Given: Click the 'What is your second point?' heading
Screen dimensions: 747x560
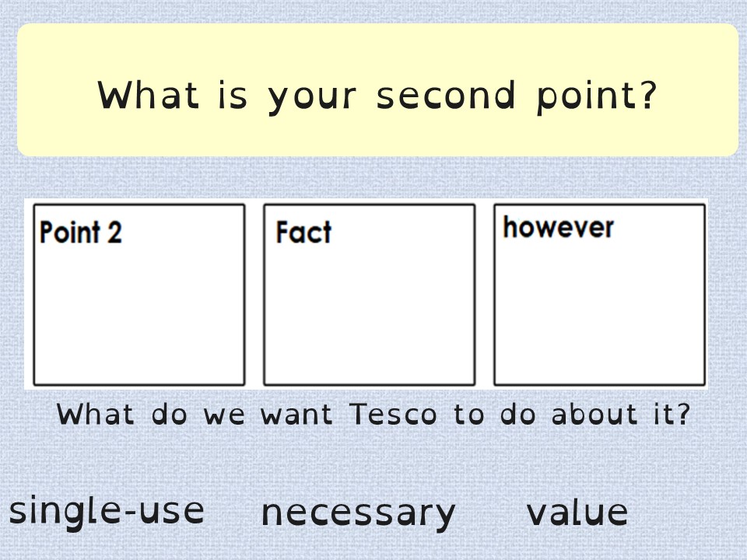Looking at the screenshot, I should [377, 96].
